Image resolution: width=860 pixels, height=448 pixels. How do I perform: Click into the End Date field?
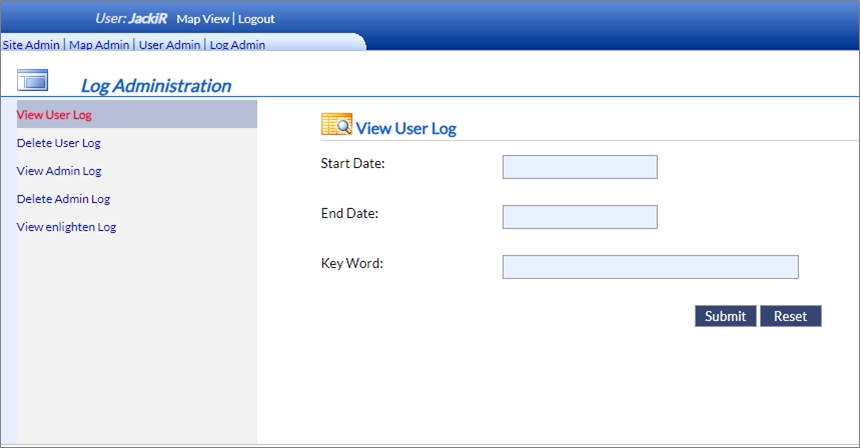pyautogui.click(x=579, y=217)
